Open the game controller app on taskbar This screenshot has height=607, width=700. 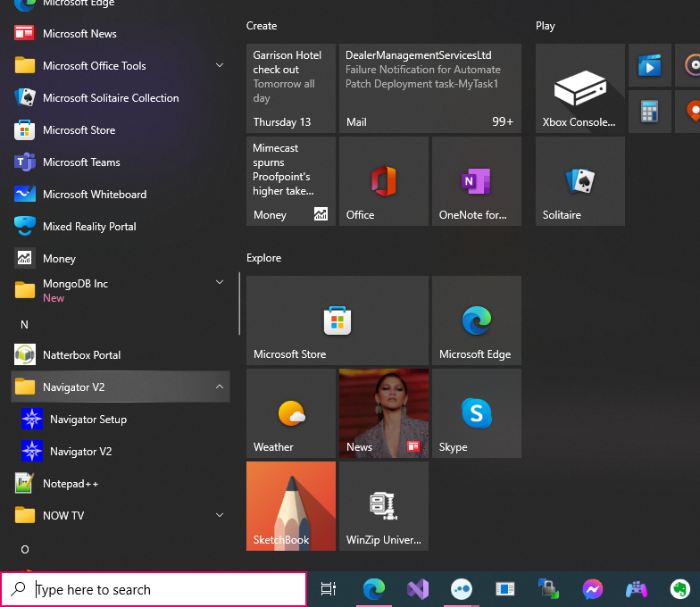click(x=636, y=589)
